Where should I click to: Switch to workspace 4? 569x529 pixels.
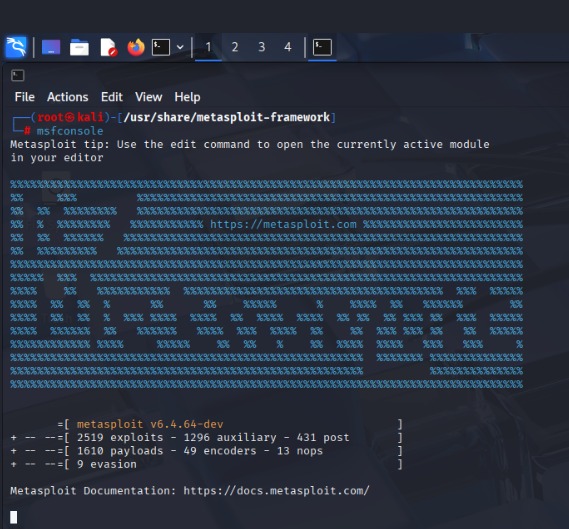point(288,47)
